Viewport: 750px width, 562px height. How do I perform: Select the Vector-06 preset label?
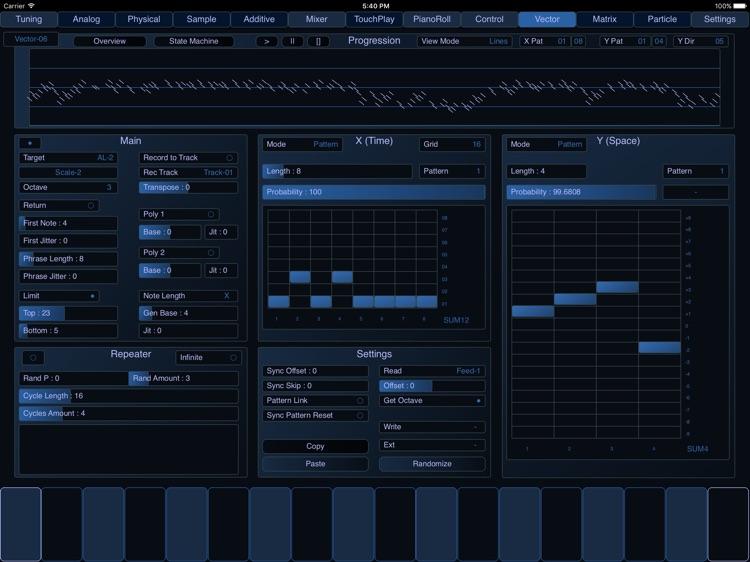click(x=31, y=39)
